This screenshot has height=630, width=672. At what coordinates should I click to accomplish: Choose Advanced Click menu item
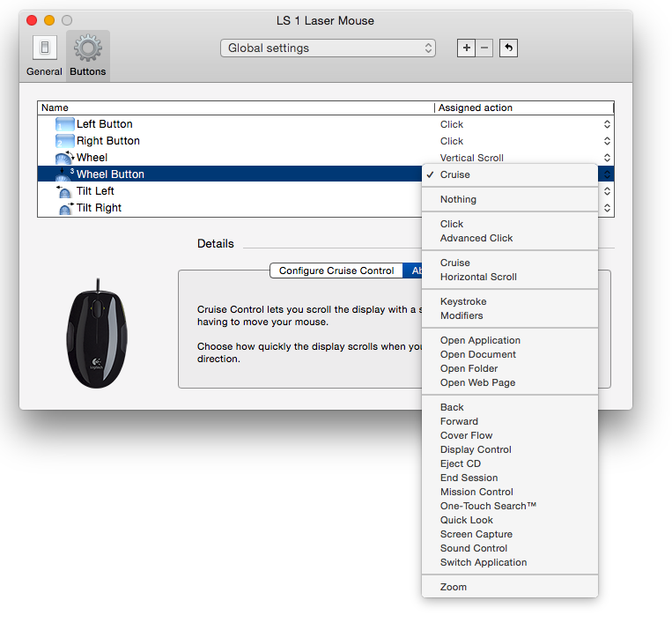click(510, 238)
